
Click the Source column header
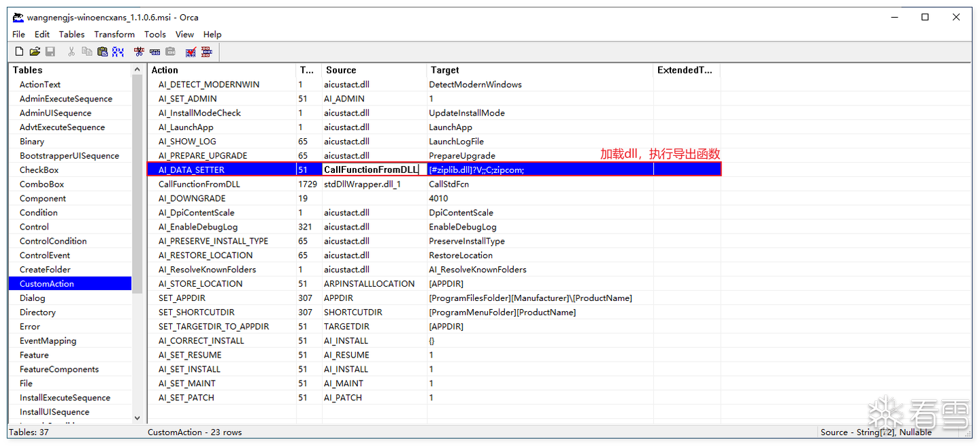[x=374, y=70]
